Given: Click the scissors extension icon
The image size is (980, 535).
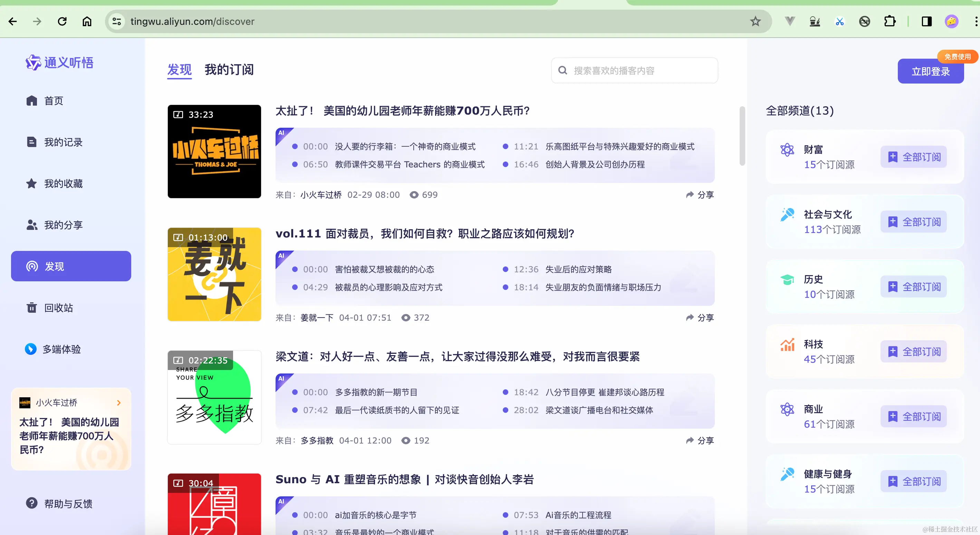Looking at the screenshot, I should click(x=839, y=21).
